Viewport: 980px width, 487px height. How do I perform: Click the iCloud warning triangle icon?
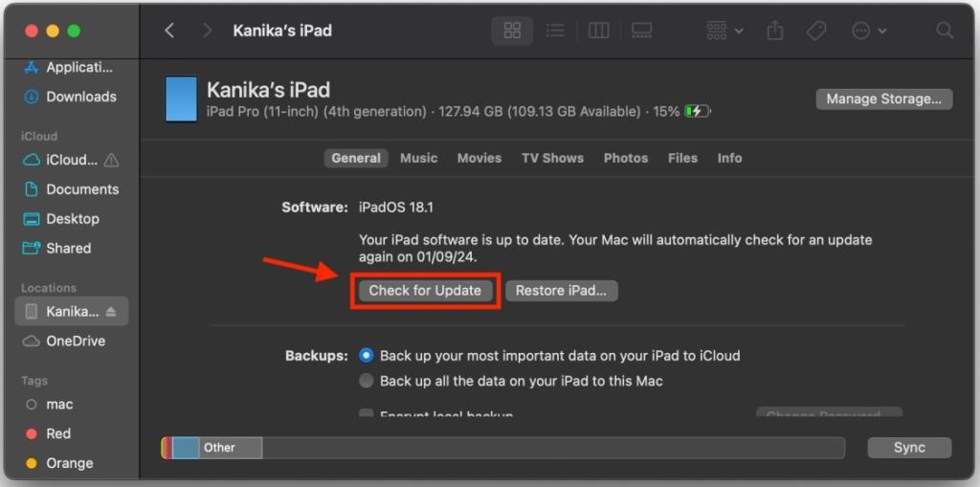pos(111,160)
